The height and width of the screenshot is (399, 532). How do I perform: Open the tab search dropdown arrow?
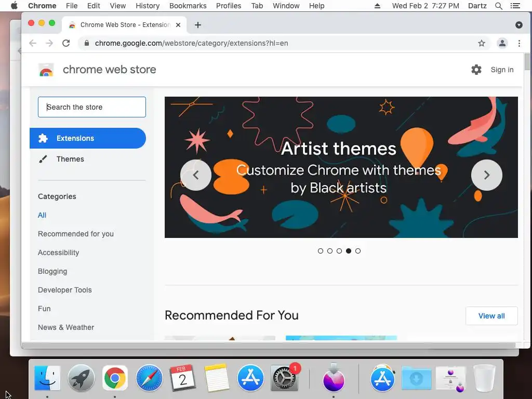519,25
